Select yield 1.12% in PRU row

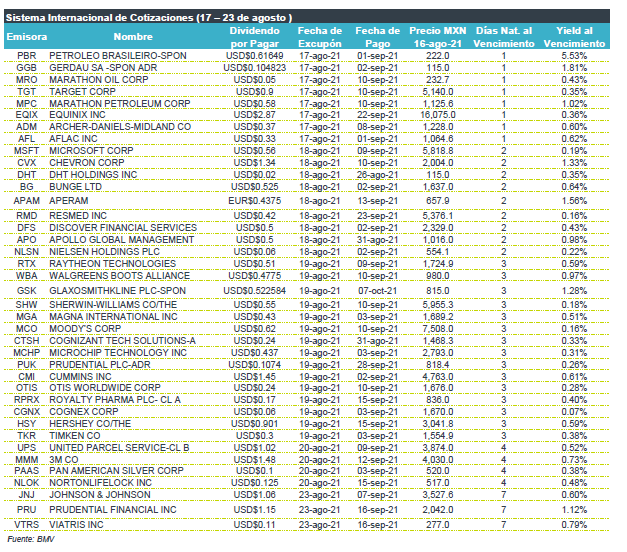[575, 510]
